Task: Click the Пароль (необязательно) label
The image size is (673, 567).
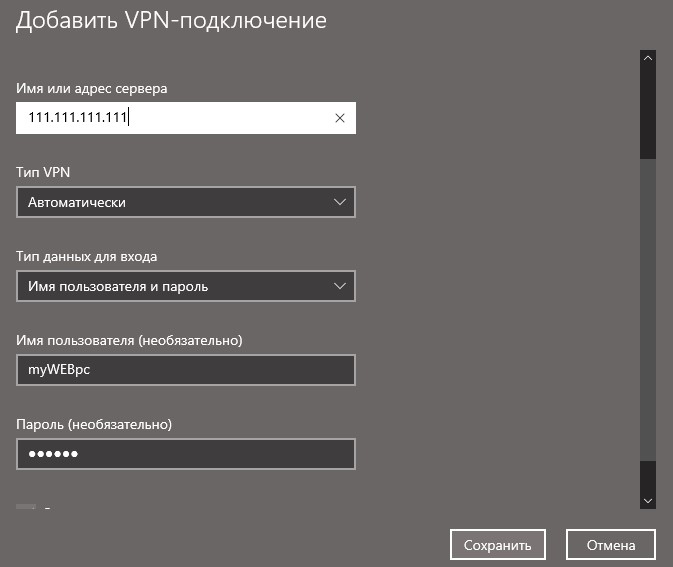Action: pos(94,424)
